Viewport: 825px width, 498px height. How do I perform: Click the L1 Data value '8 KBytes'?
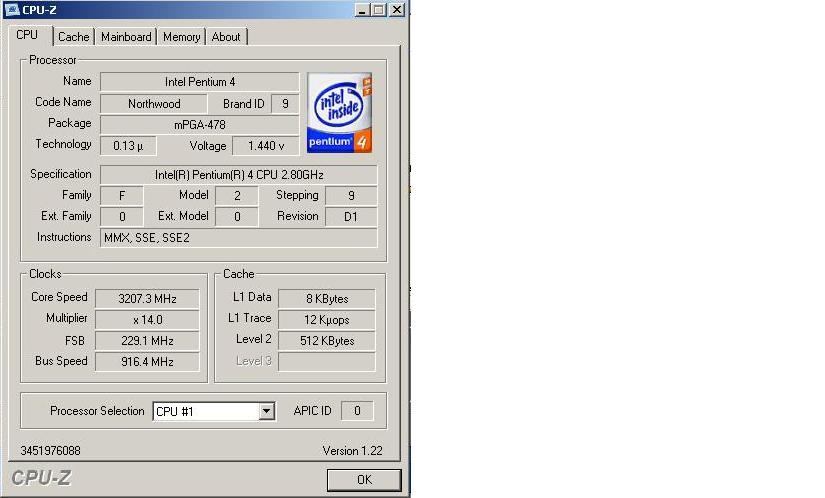click(x=327, y=299)
